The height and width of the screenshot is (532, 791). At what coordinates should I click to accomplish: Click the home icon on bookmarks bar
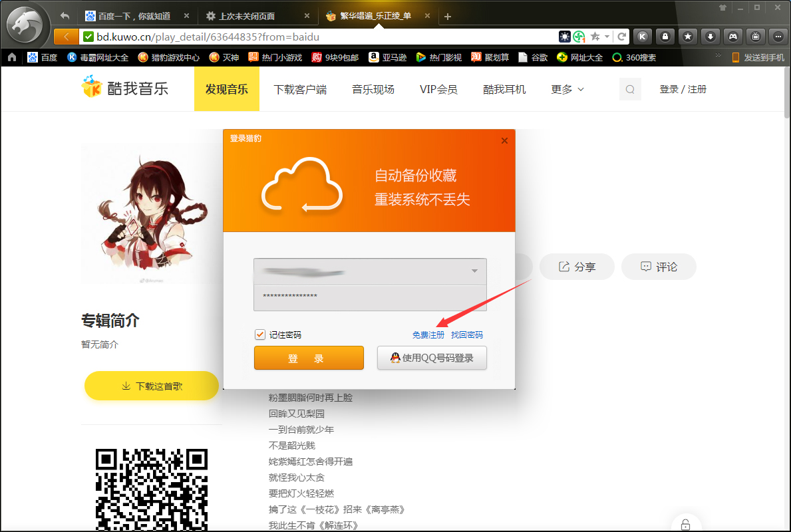pyautogui.click(x=12, y=57)
